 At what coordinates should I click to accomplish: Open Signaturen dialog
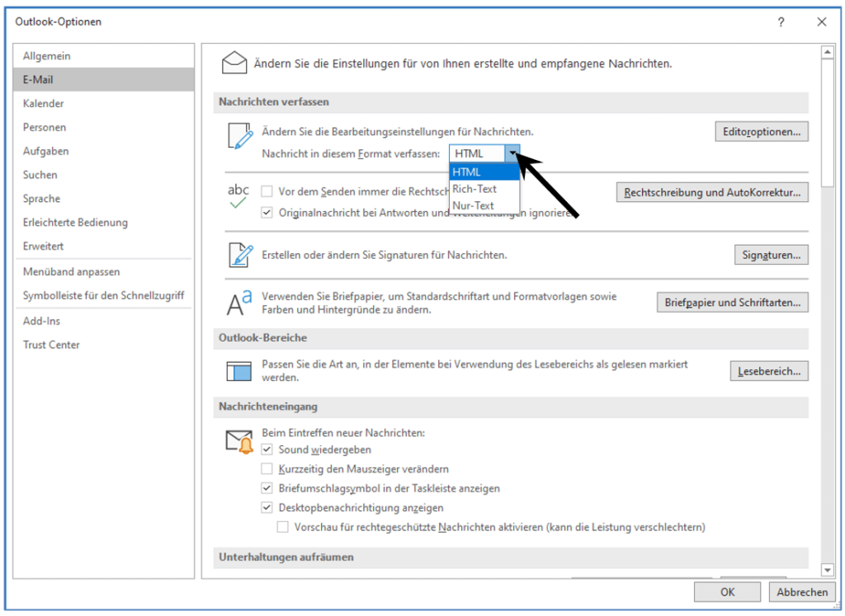point(772,255)
